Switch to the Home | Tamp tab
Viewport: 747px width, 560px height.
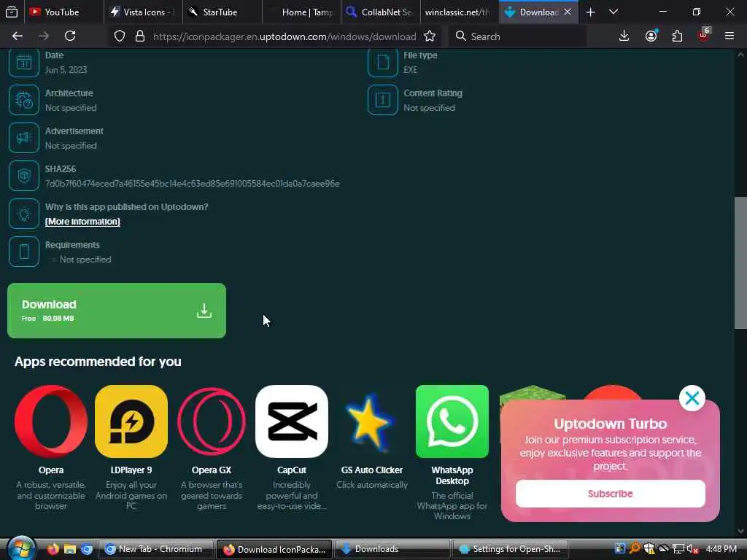click(x=301, y=12)
